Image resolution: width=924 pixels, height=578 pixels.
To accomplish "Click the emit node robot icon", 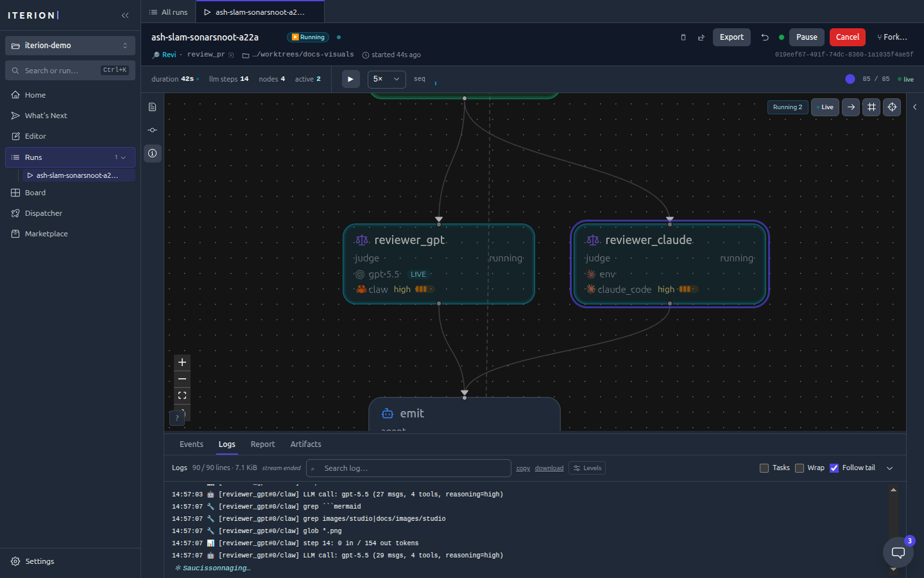I will click(388, 414).
